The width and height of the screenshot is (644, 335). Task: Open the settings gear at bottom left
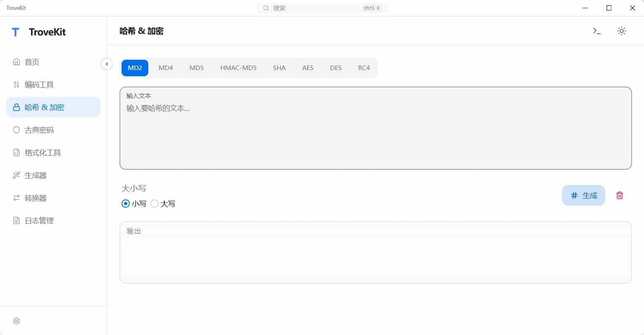[16, 321]
